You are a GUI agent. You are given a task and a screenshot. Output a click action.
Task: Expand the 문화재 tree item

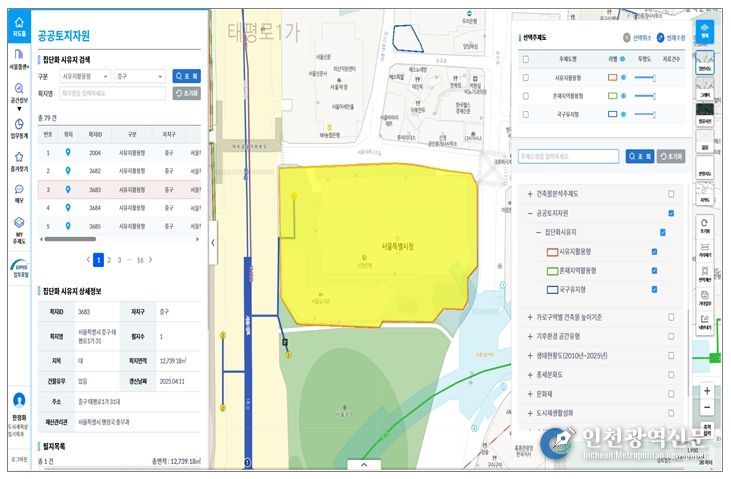click(x=530, y=393)
